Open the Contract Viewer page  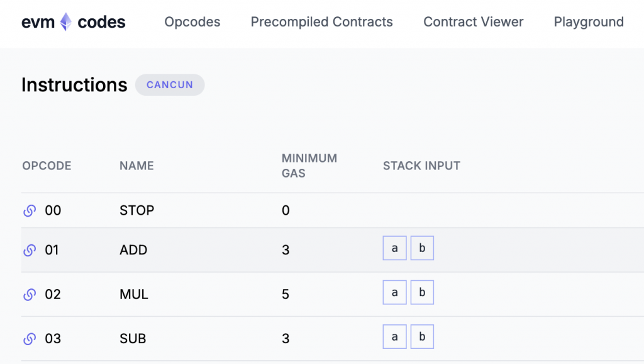click(473, 23)
